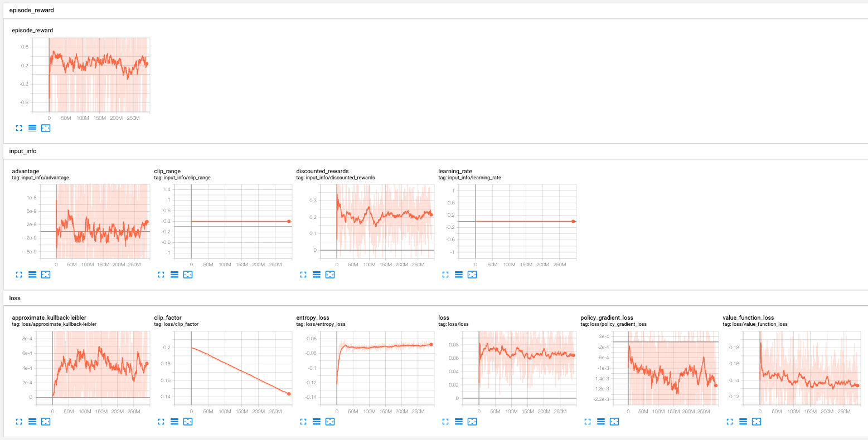Toggle log scale for clip_range chart
Image resolution: width=868 pixels, height=440 pixels.
pyautogui.click(x=174, y=275)
